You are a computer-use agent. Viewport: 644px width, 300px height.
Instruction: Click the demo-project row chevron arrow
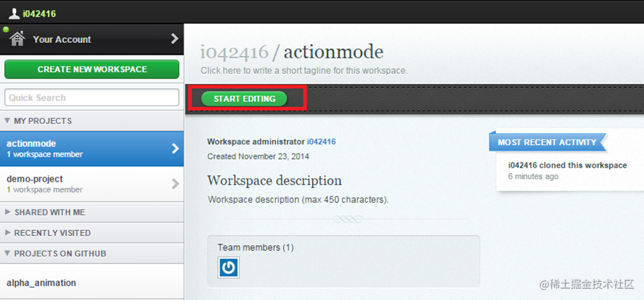pyautogui.click(x=175, y=184)
